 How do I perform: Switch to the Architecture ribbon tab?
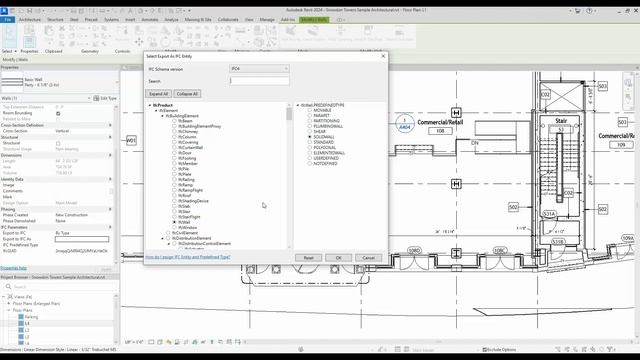pyautogui.click(x=30, y=20)
